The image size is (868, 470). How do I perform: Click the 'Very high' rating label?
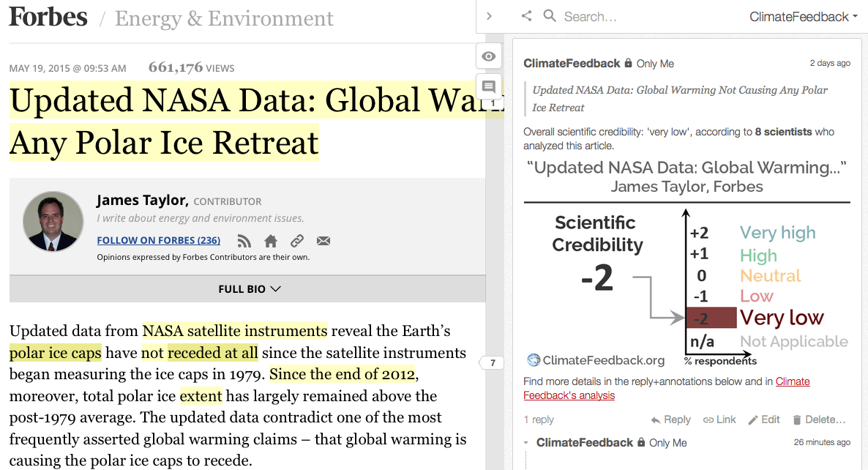click(x=778, y=233)
